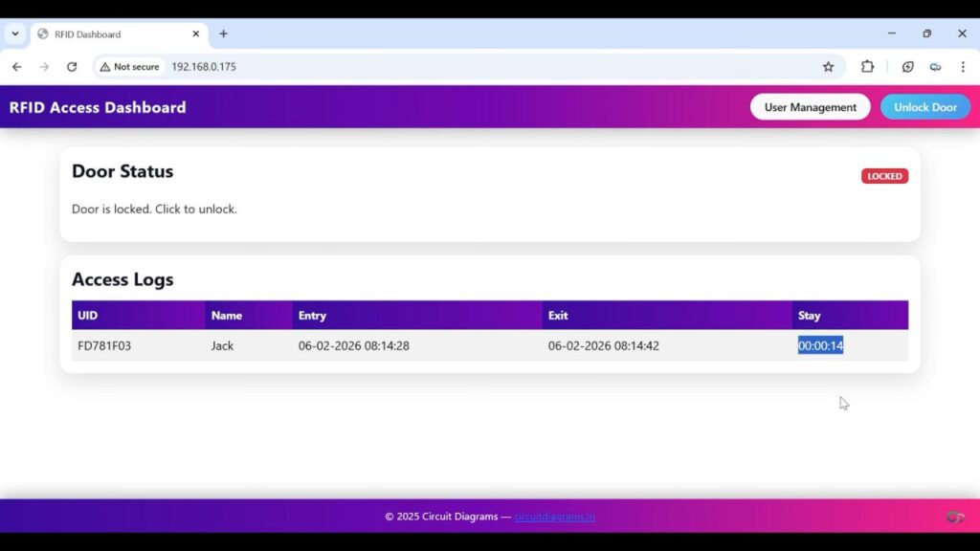Click the shield extension icon in the toolbar
980x551 pixels.
point(907,67)
